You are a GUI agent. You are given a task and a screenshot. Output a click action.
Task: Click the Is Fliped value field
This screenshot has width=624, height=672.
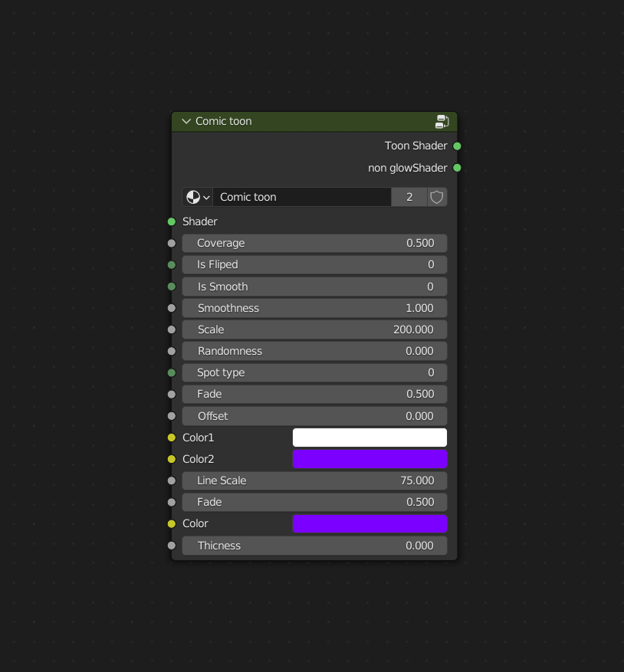coord(314,264)
